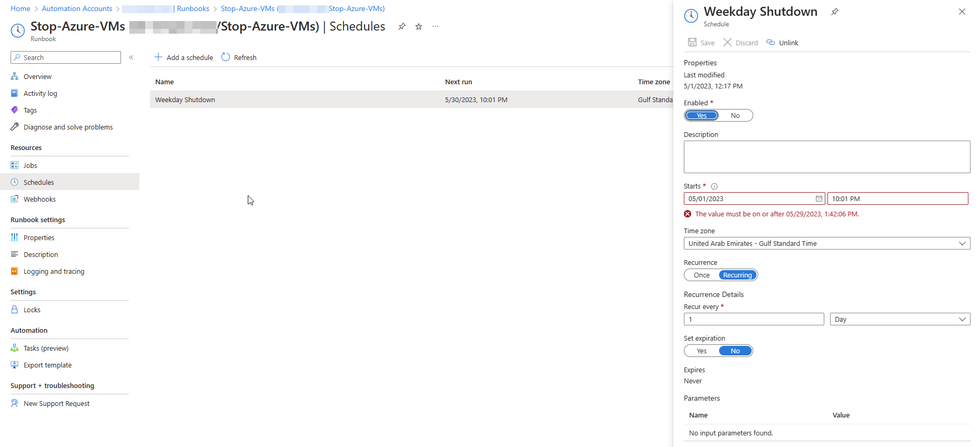Screen dimensions: 980x447
Task: Open more options ellipsis in page header
Action: [436, 27]
